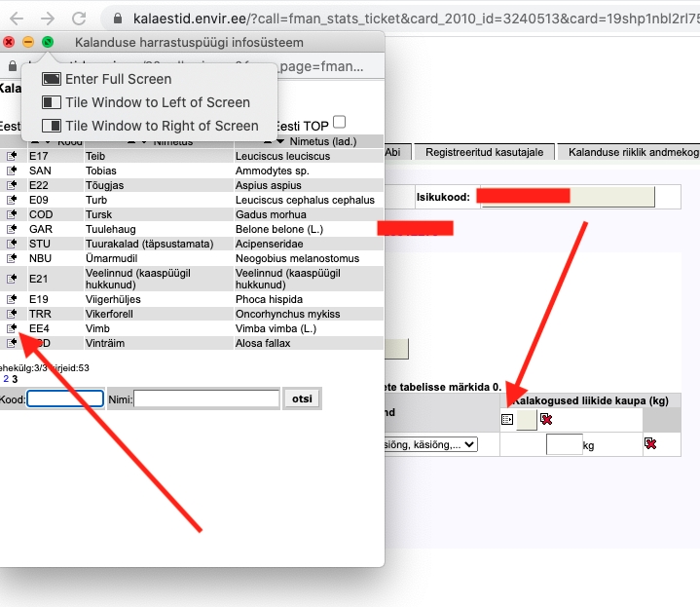Sort by Nimetus (lad.) descending arrow
Screen dimensions: 700x607
(x=280, y=141)
